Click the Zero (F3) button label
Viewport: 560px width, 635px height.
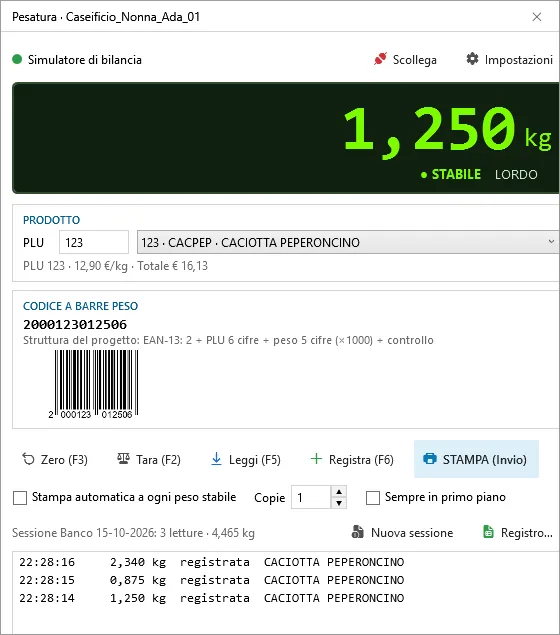(64, 460)
